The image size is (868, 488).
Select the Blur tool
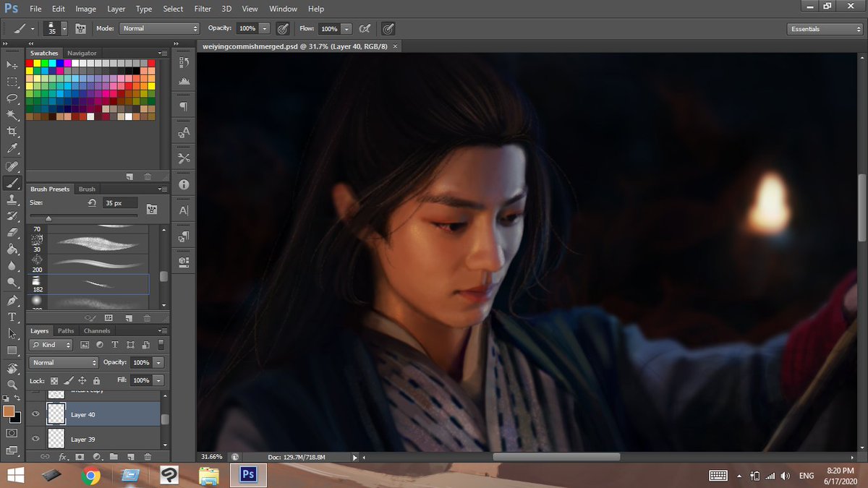[12, 265]
